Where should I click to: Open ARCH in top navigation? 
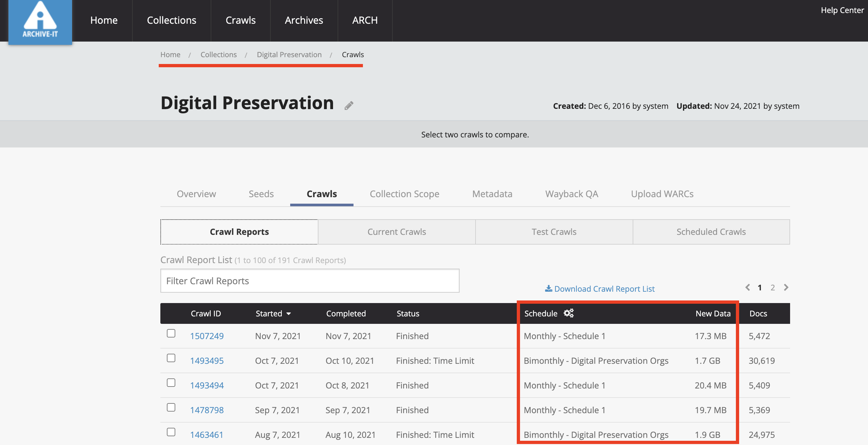click(x=365, y=20)
